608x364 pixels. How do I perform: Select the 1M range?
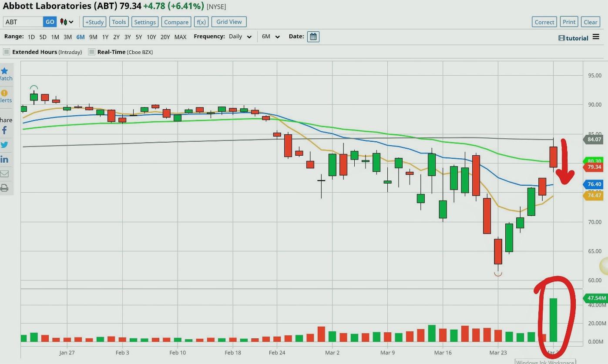[55, 37]
